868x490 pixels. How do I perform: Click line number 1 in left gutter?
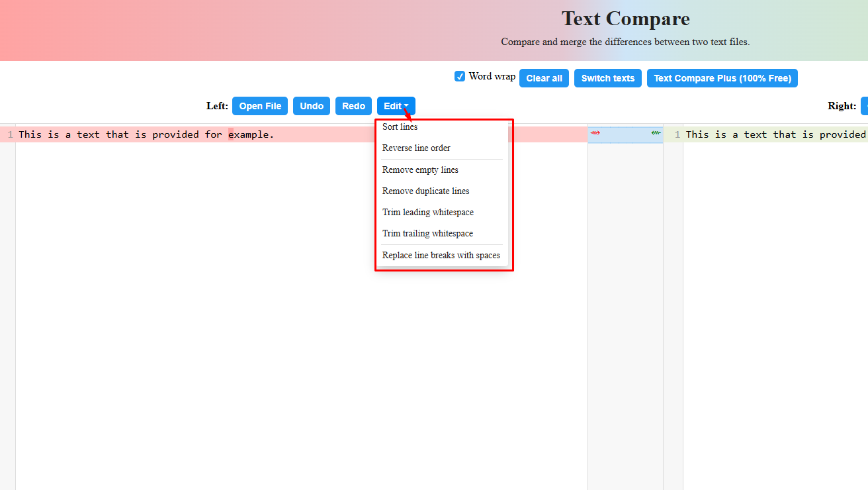pyautogui.click(x=10, y=134)
